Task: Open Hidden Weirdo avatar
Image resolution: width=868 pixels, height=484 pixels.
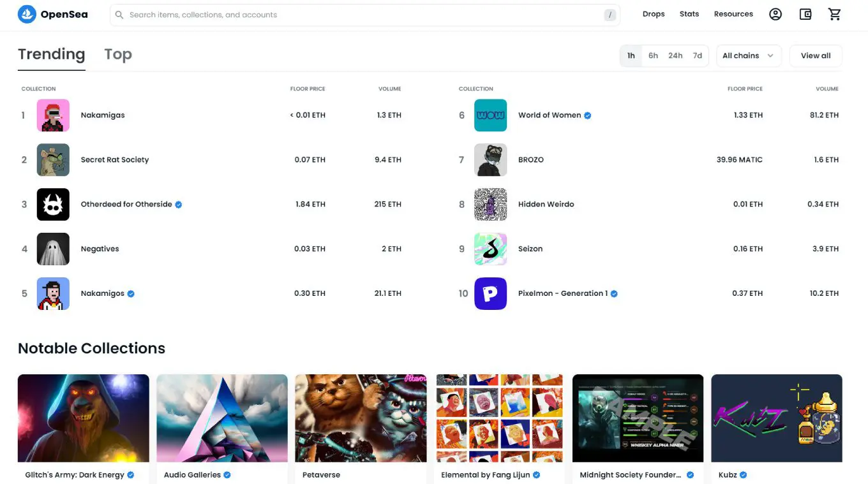Action: pyautogui.click(x=490, y=205)
